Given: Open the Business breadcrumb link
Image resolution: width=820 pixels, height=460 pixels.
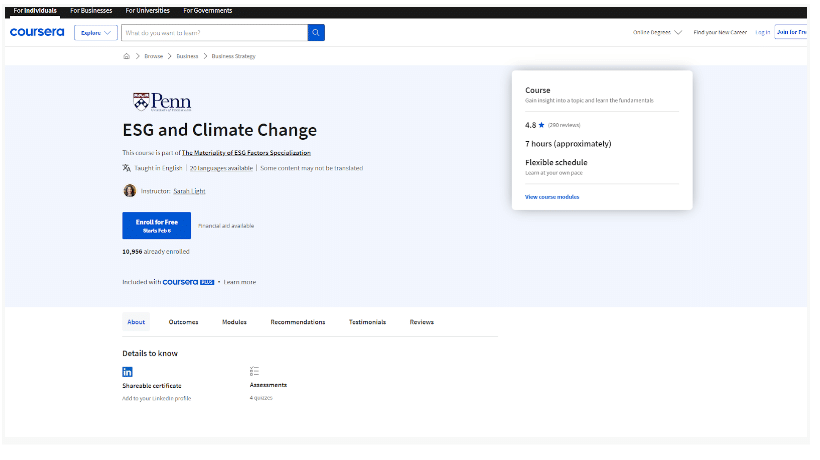Looking at the screenshot, I should [x=187, y=56].
